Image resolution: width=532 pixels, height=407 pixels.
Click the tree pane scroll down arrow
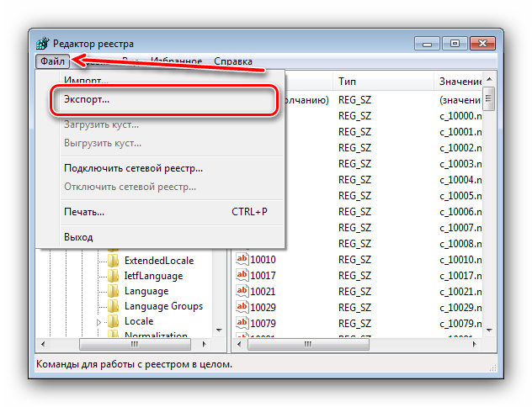[x=219, y=330]
